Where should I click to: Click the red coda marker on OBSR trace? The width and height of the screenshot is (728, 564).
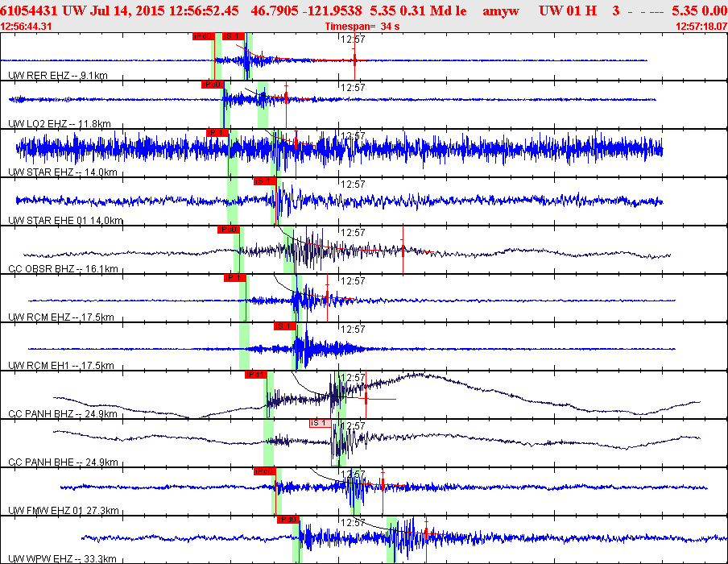(403, 250)
